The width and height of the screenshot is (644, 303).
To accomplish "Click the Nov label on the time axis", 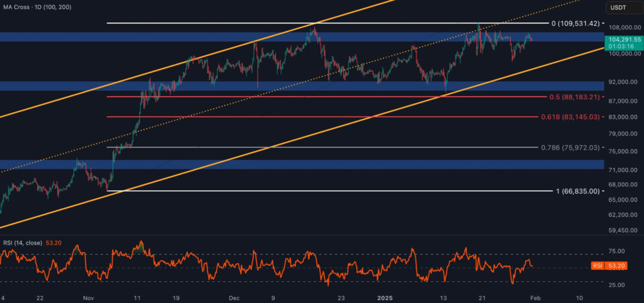I will (89, 297).
